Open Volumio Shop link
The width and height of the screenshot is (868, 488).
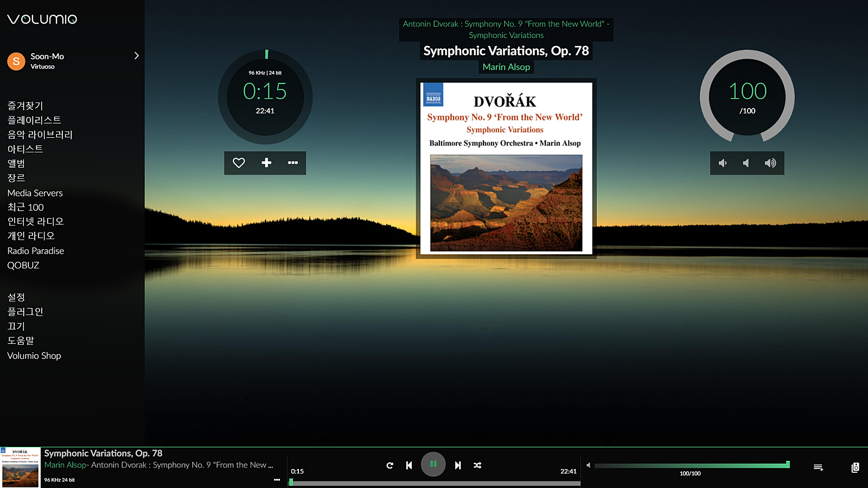tap(34, 356)
